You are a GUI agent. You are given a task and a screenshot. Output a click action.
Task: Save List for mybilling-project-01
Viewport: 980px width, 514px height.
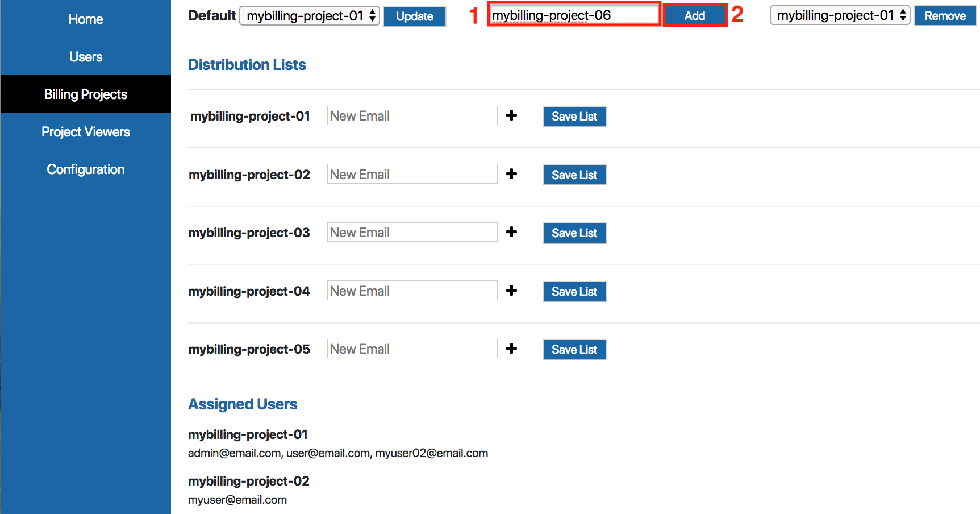click(574, 117)
